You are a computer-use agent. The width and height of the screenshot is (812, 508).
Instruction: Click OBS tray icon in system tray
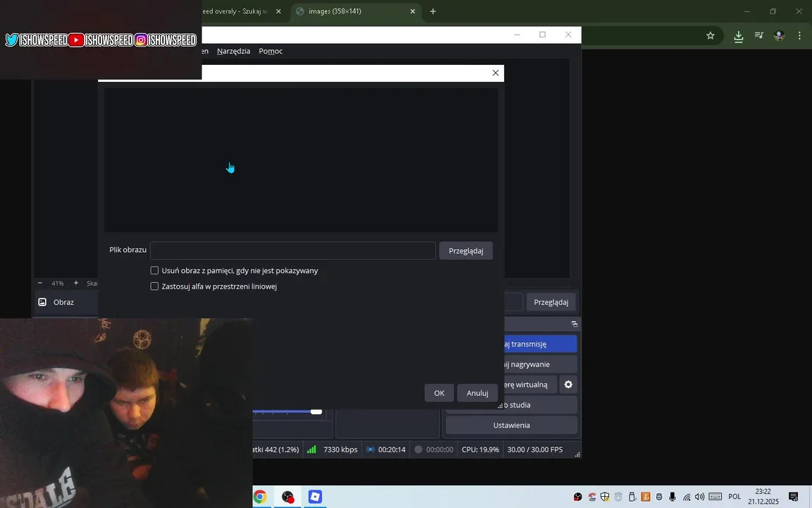(578, 497)
